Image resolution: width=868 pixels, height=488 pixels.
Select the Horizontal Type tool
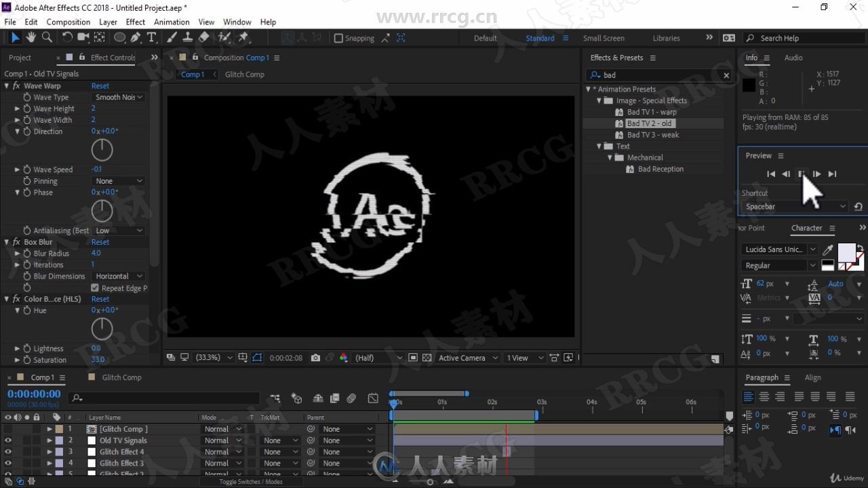pos(151,38)
